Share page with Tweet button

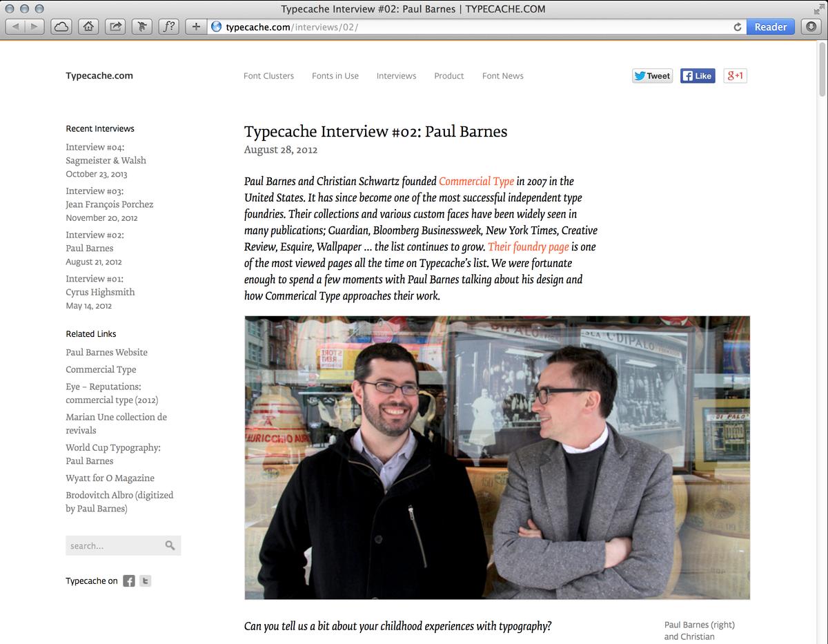[652, 76]
